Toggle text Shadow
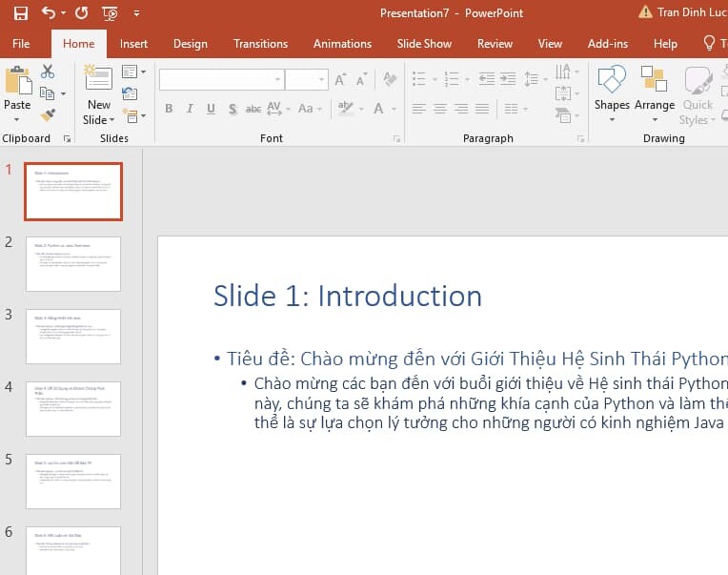 [233, 109]
